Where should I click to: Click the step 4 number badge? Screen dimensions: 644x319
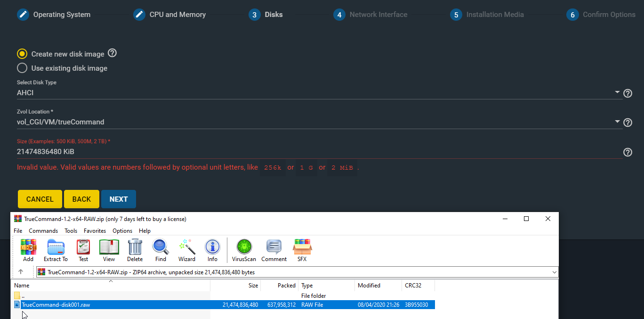[339, 15]
